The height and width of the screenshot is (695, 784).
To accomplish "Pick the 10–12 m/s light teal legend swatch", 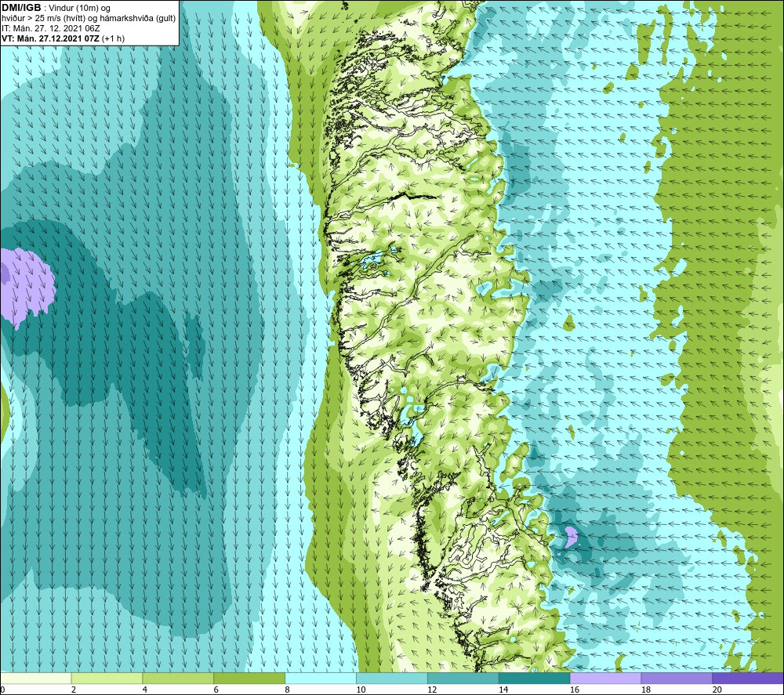I will click(392, 678).
